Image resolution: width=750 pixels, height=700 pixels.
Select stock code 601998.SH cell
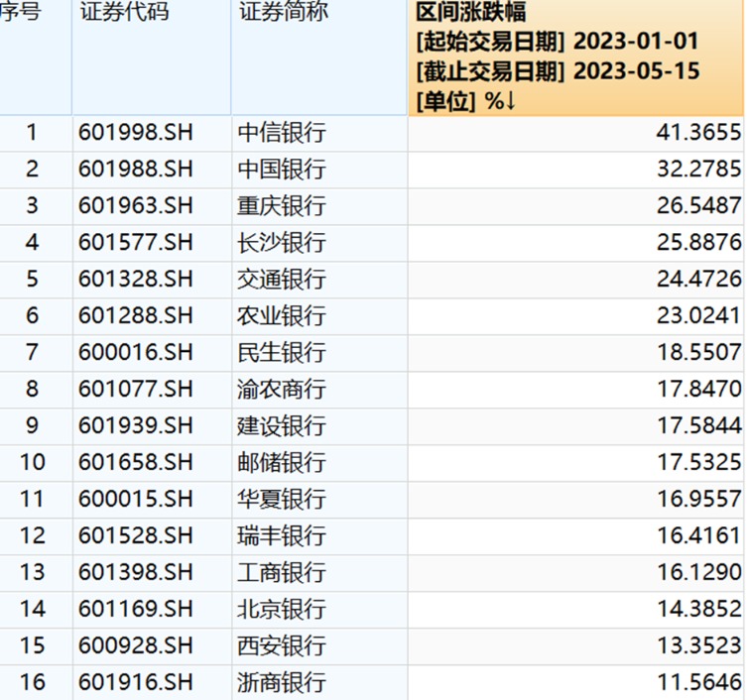pyautogui.click(x=134, y=133)
